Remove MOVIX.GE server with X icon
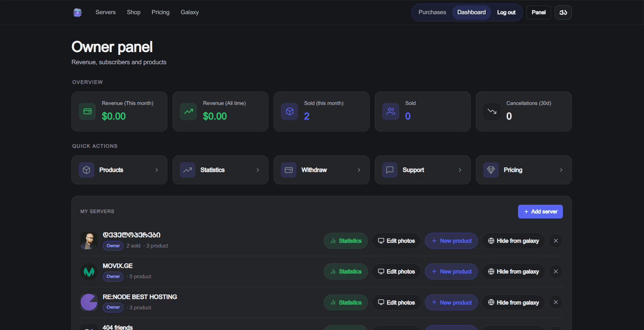The image size is (644, 330). (556, 272)
